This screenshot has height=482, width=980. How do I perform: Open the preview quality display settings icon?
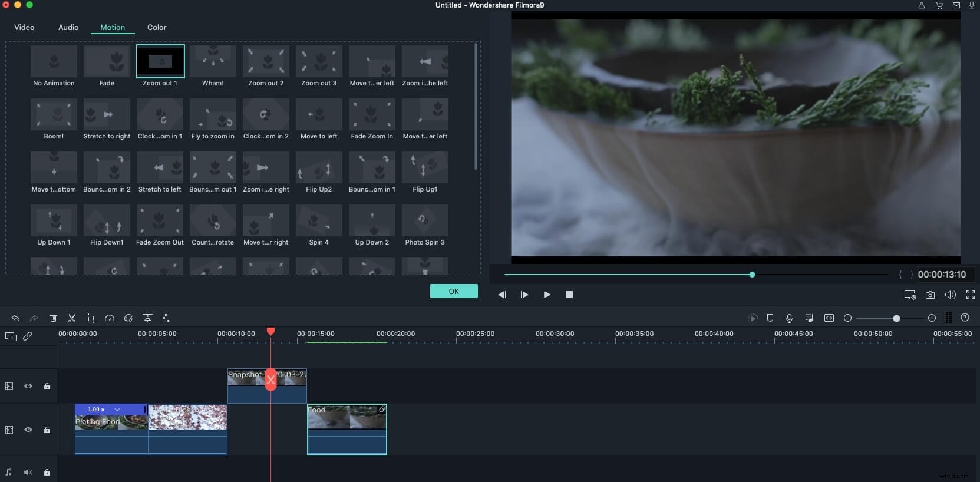click(910, 295)
